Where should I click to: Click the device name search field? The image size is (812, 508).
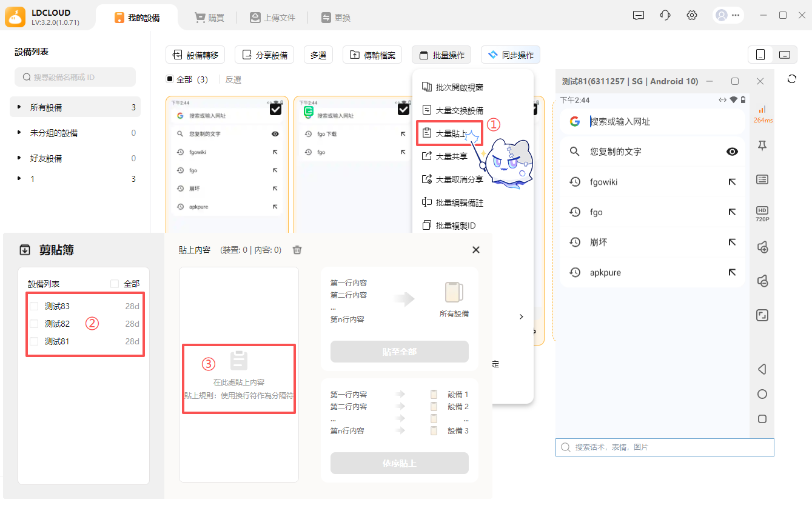coord(75,77)
